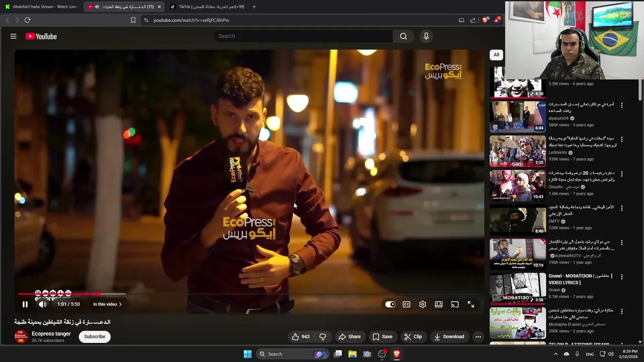This screenshot has width=644, height=362.
Task: Switch to theater mode
Action: coord(439,304)
